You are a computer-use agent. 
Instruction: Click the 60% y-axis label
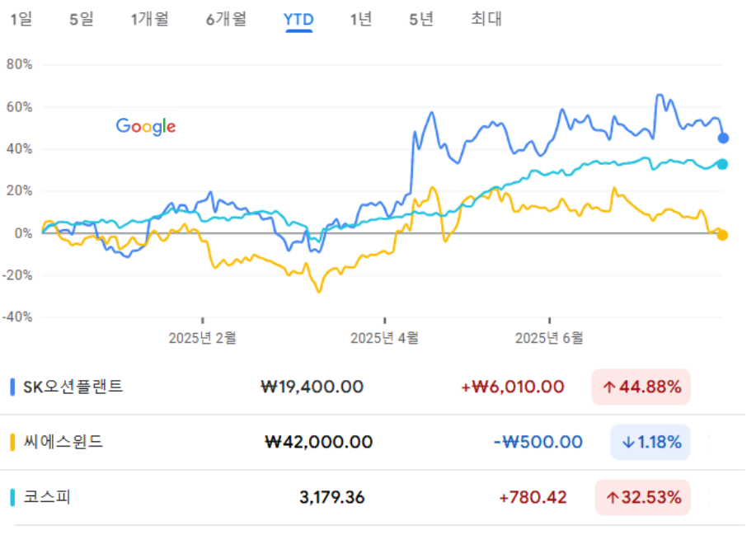19,107
